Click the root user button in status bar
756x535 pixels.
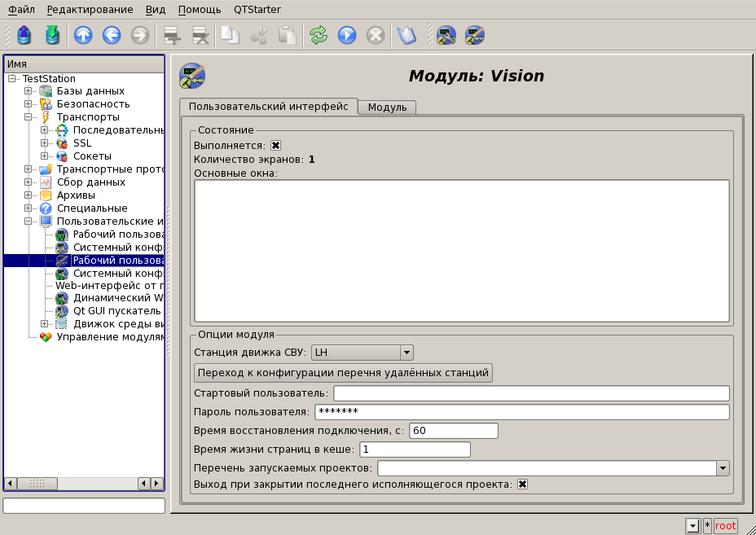(725, 526)
